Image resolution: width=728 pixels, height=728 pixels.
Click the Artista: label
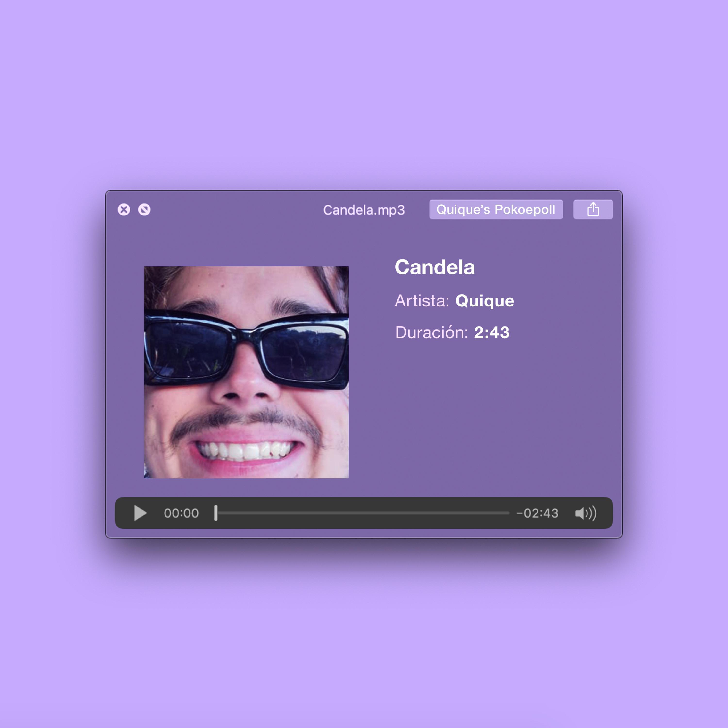pyautogui.click(x=422, y=301)
